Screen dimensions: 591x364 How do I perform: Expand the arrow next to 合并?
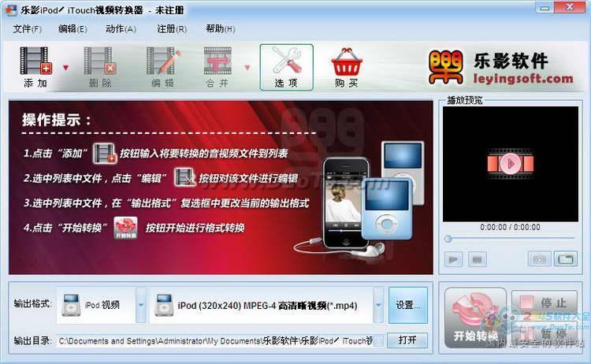point(247,68)
